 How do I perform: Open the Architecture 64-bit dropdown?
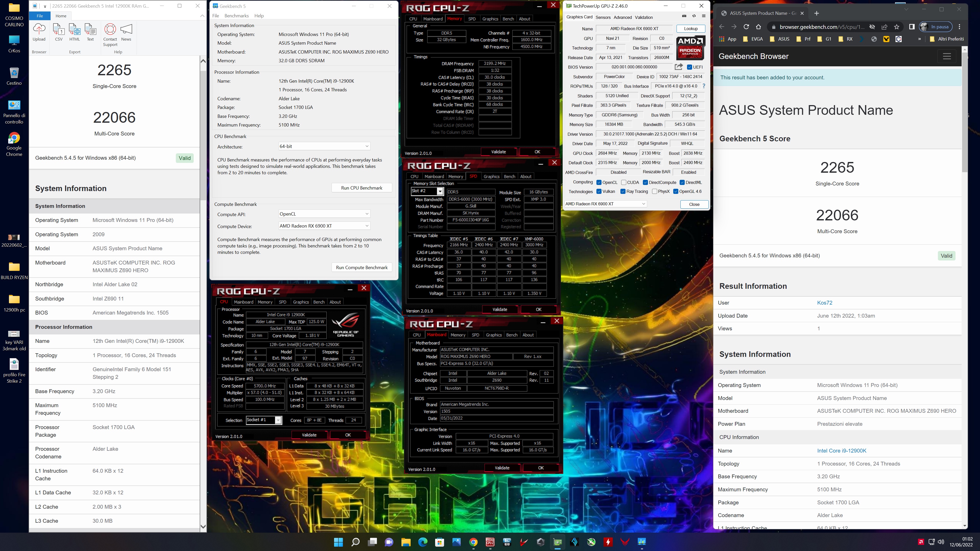[324, 146]
